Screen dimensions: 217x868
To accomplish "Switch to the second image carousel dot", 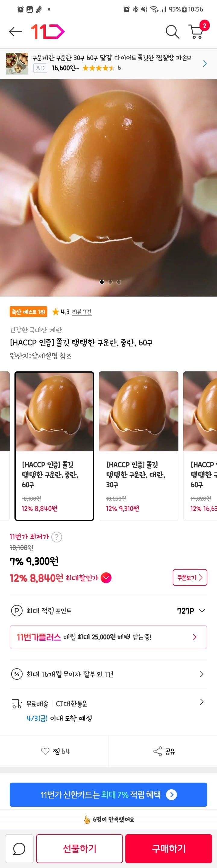I will click(x=110, y=282).
